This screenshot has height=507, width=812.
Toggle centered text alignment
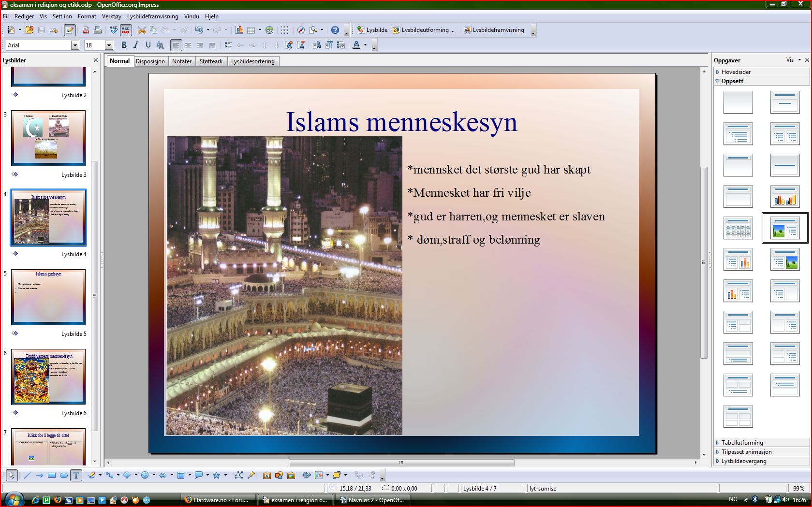[x=188, y=45]
